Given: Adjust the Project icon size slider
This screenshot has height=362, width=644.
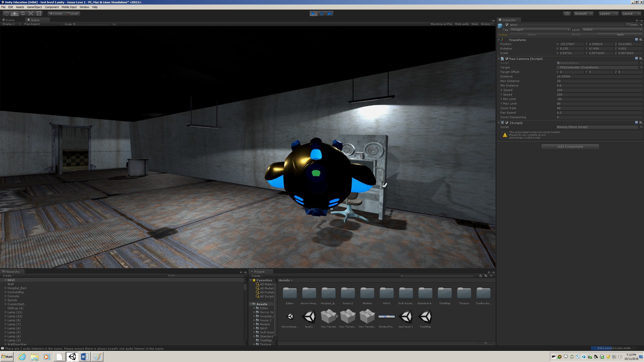Looking at the screenshot, I should pyautogui.click(x=485, y=343).
